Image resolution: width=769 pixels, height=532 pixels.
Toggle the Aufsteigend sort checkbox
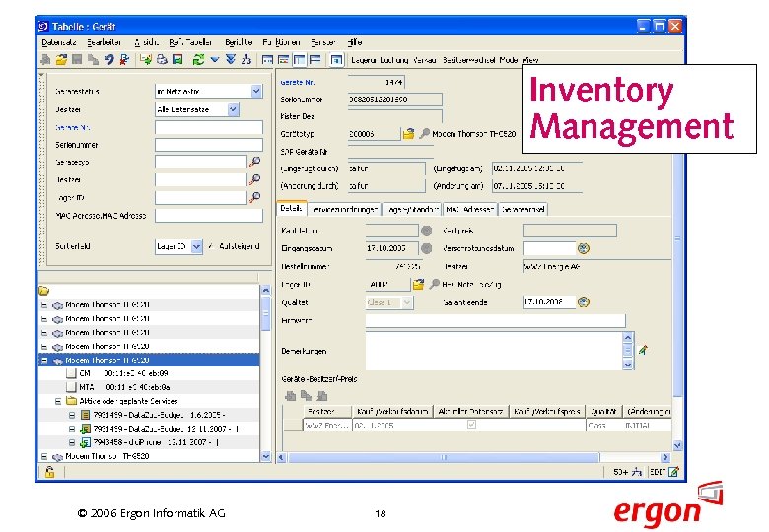[210, 246]
